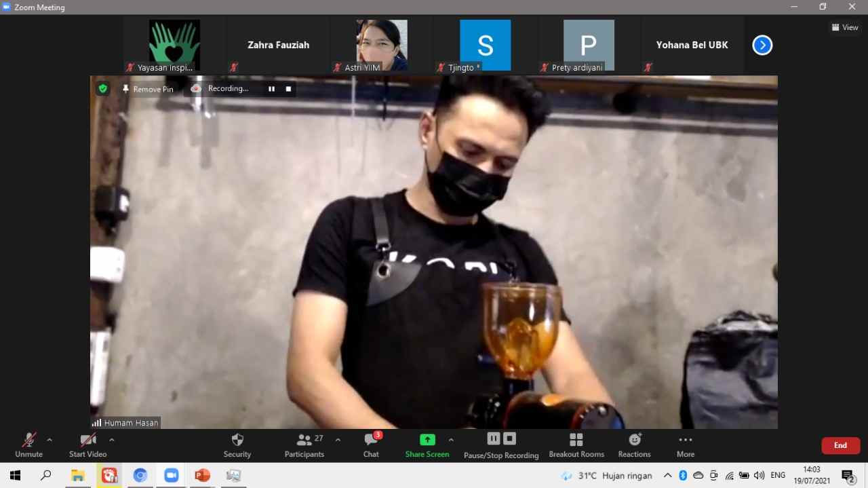Click Remove Pin on pinned video
The image size is (868, 488).
(147, 89)
